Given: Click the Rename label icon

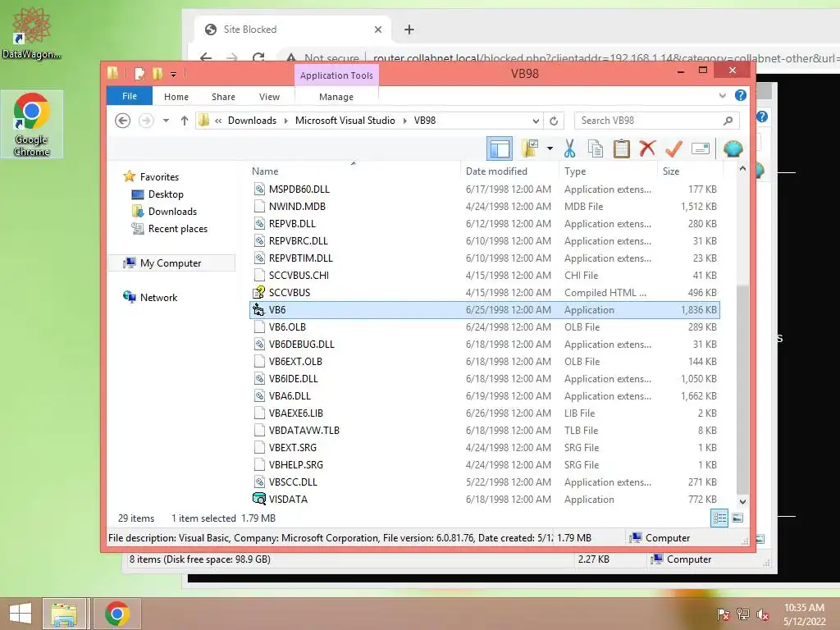Looking at the screenshot, I should coord(701,148).
